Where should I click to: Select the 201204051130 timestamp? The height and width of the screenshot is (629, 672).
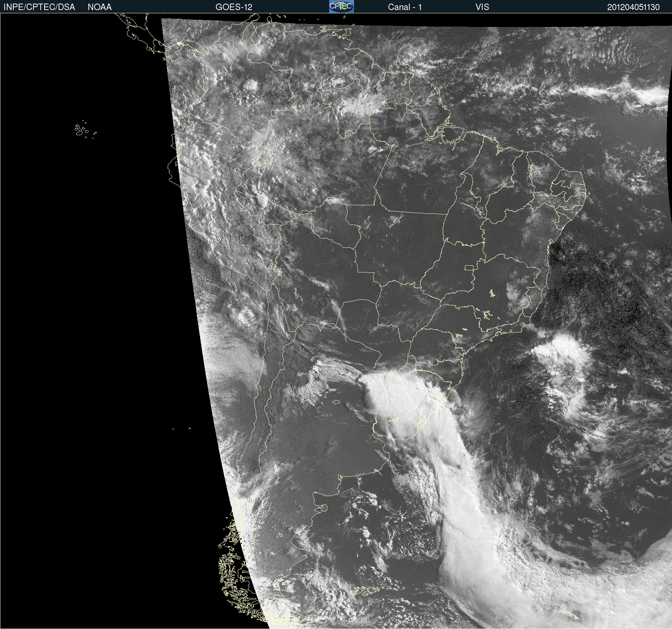point(633,7)
